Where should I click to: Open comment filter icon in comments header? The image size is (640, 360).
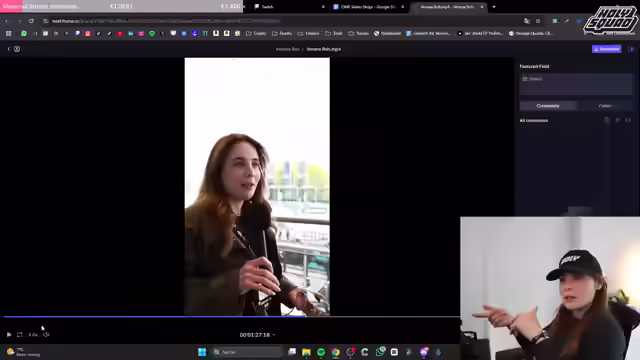click(618, 120)
